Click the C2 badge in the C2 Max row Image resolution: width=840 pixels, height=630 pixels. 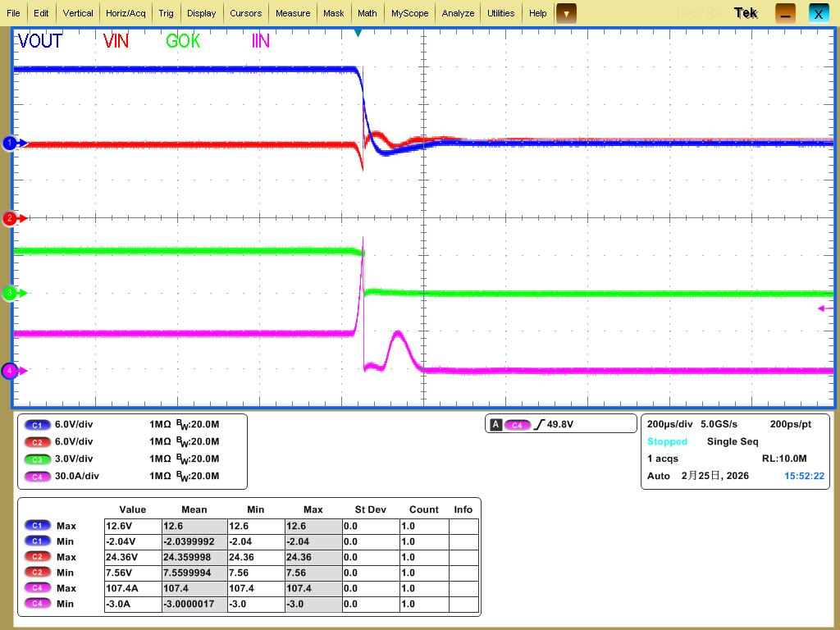pyautogui.click(x=37, y=557)
